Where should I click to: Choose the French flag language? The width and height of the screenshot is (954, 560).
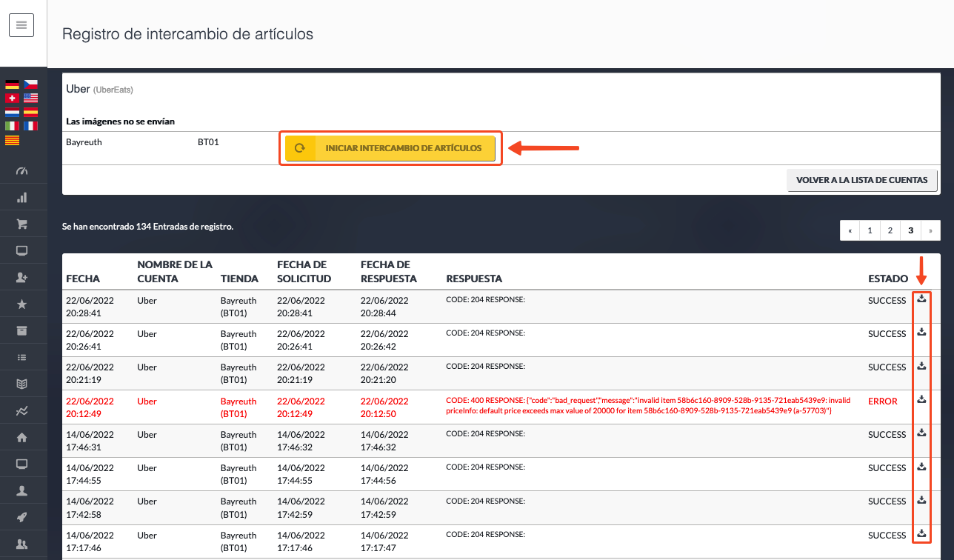click(30, 126)
